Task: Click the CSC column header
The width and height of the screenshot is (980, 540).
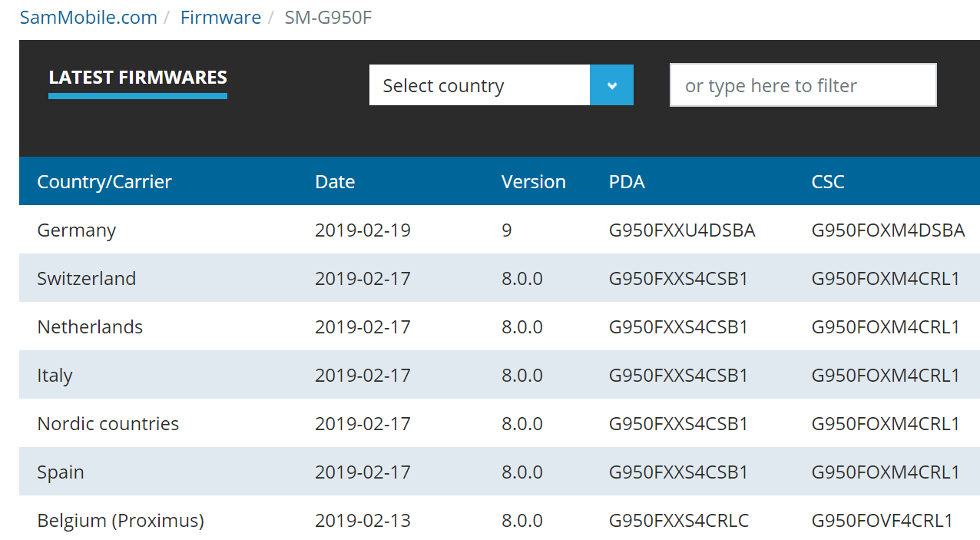Action: [828, 182]
